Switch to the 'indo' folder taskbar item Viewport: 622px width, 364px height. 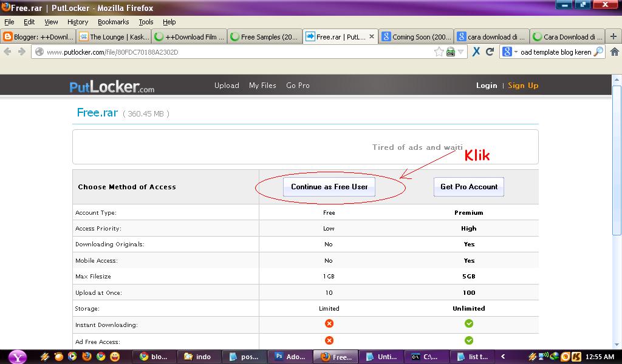click(x=199, y=357)
